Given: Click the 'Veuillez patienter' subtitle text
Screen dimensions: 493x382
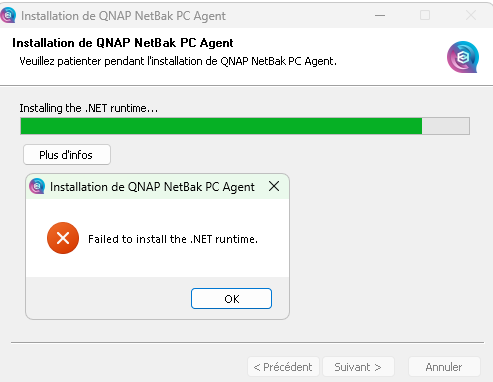Looking at the screenshot, I should click(178, 61).
